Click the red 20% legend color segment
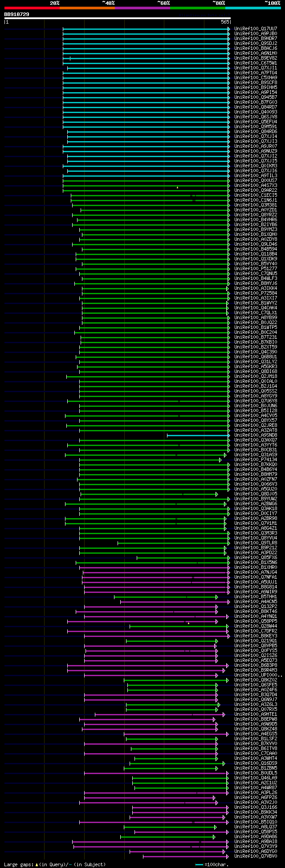The width and height of the screenshot is (285, 868). (x=32, y=8)
